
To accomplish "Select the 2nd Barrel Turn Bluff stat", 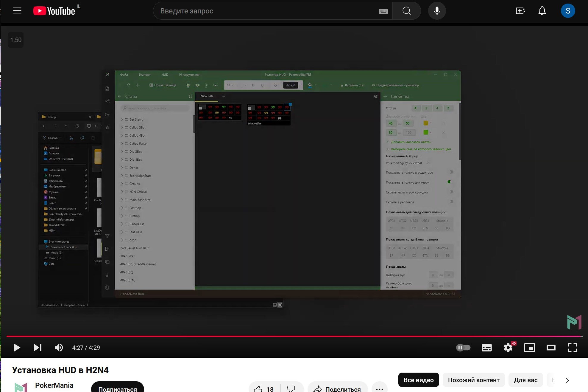I will pyautogui.click(x=135, y=248).
